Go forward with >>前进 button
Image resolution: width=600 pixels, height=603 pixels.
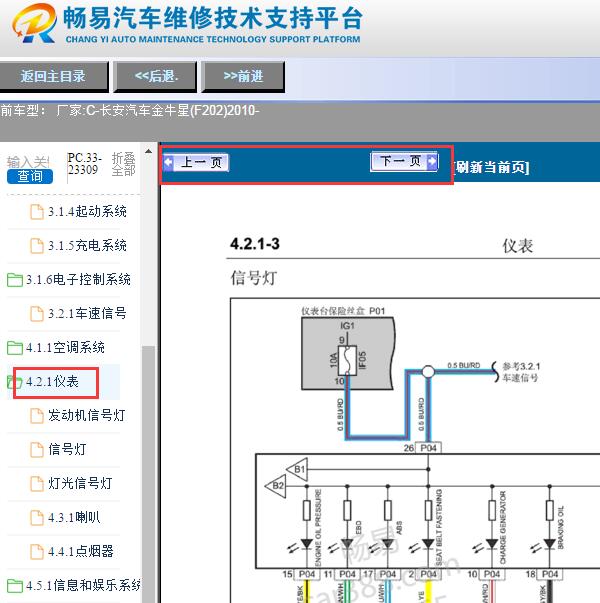click(x=243, y=76)
